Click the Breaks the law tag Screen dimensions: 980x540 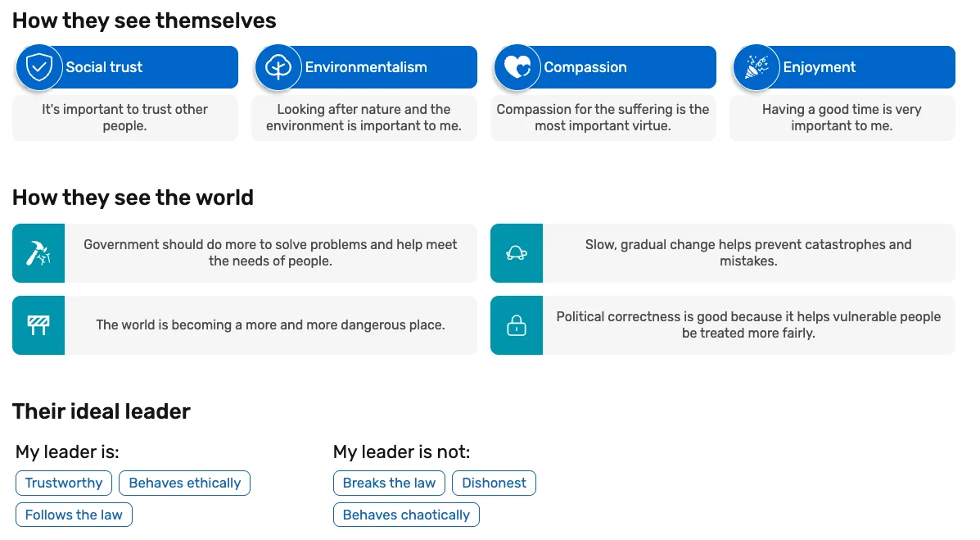coord(389,483)
